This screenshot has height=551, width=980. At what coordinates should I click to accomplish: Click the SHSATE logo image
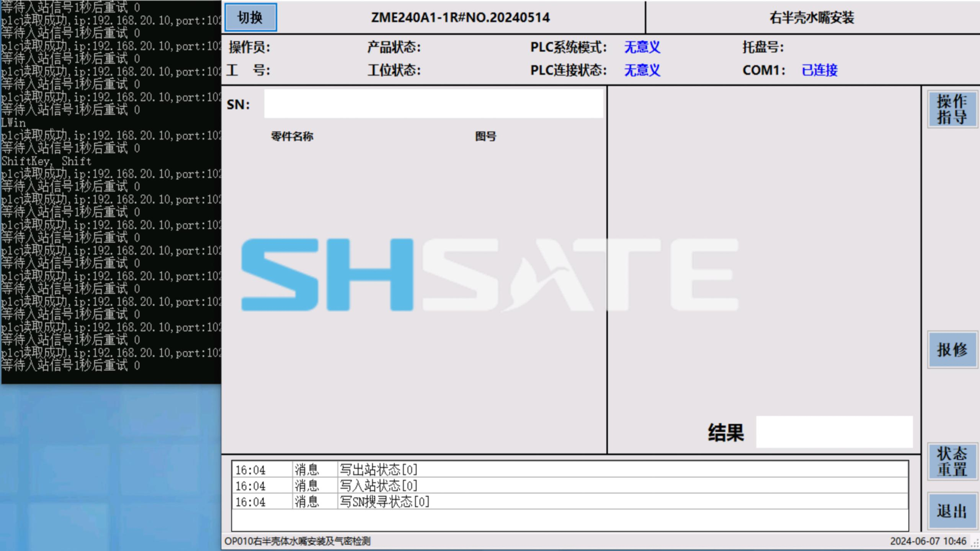[489, 275]
